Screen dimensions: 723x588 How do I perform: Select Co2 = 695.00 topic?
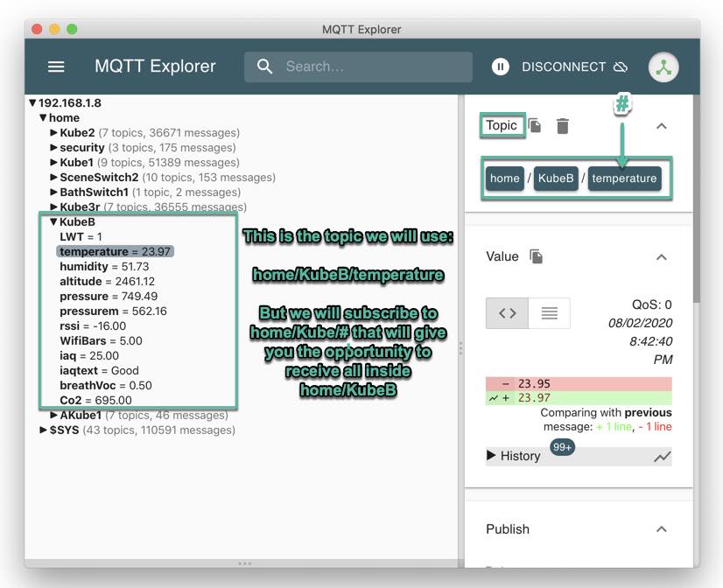[x=95, y=401]
